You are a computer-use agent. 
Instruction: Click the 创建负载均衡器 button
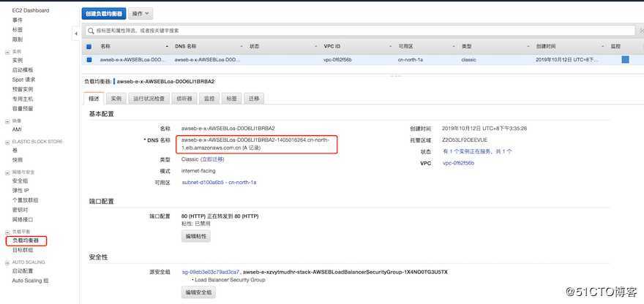tap(104, 14)
